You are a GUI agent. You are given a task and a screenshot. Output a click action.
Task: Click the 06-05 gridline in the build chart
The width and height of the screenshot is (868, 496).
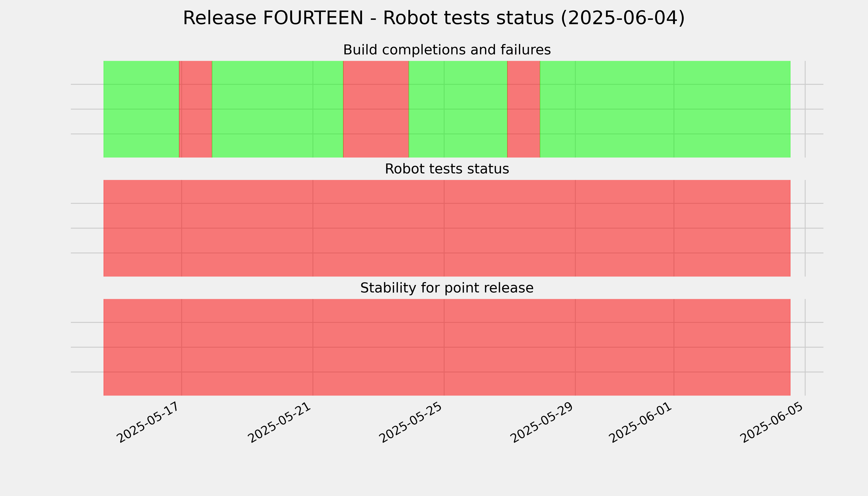click(x=805, y=109)
